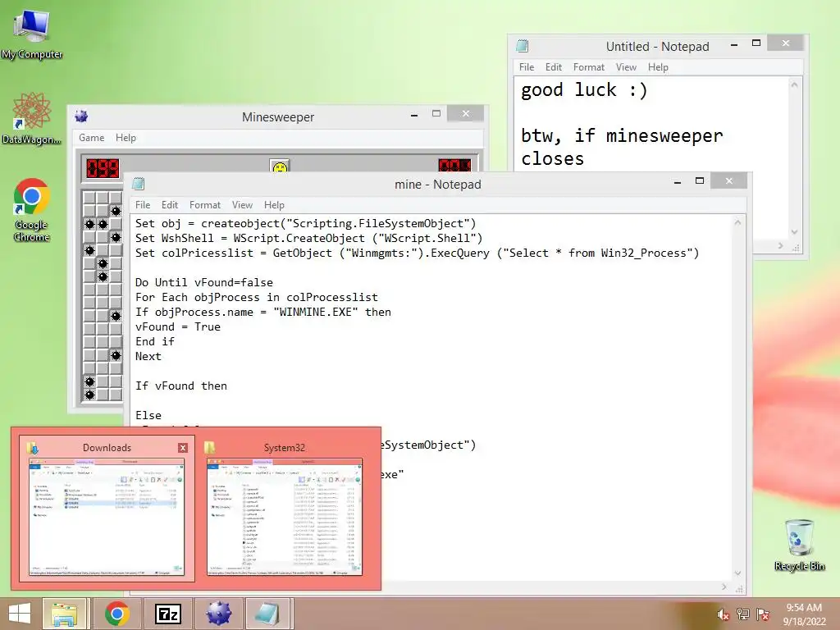Open Edit menu in Untitled Notepad
Viewport: 840px width, 630px height.
554,67
